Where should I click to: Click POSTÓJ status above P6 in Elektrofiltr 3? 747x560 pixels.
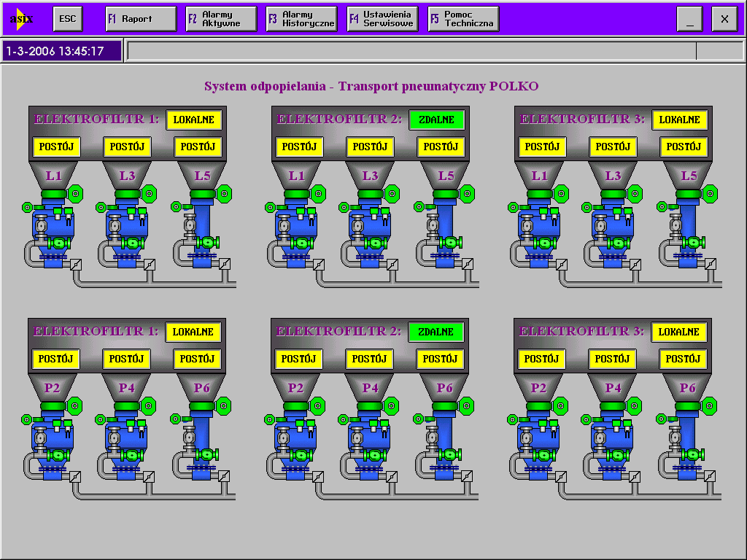pos(683,359)
